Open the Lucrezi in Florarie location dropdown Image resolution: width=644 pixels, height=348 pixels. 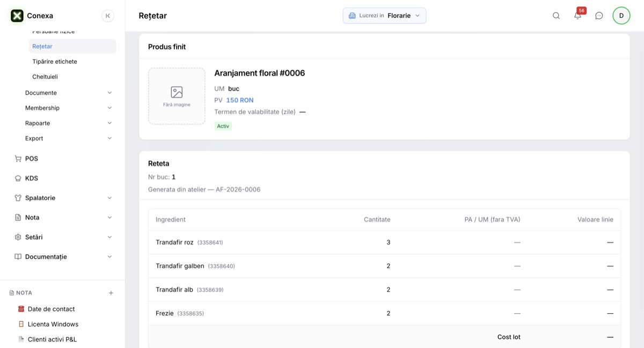pos(384,16)
